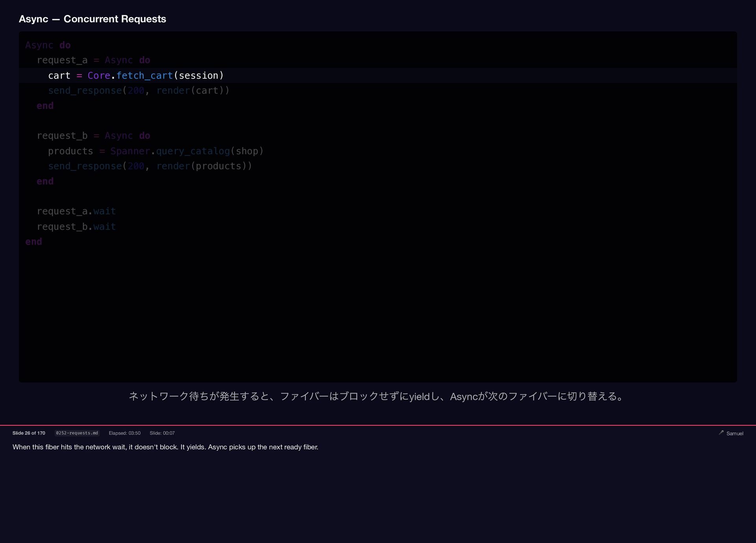Click the red slide progress line

point(378,425)
